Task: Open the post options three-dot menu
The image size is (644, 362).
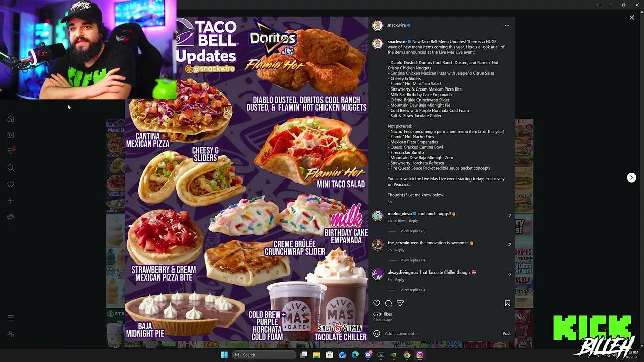Action: (x=507, y=25)
